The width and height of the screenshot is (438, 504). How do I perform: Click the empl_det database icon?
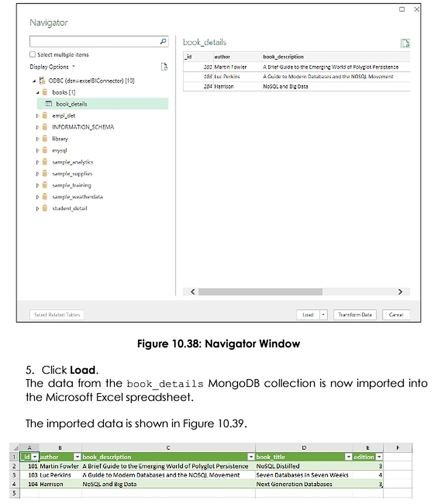pos(45,115)
